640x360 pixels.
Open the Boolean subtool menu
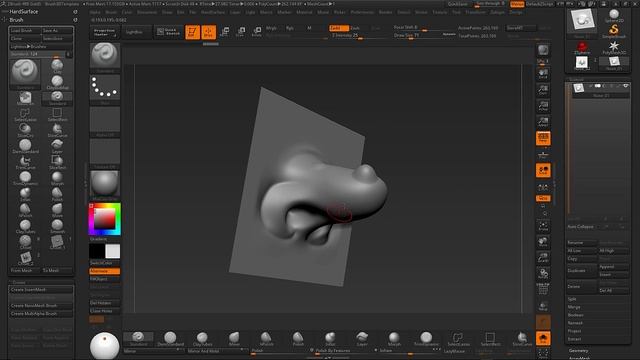576,315
